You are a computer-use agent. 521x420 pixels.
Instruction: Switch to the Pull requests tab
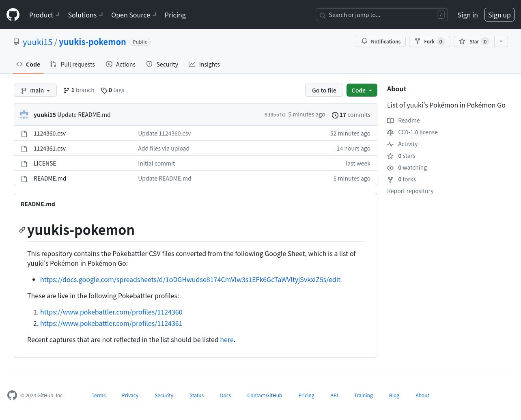point(73,64)
